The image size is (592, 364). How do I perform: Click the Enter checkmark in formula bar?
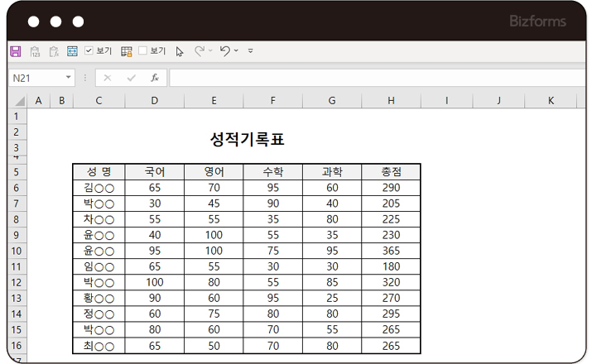tap(131, 78)
